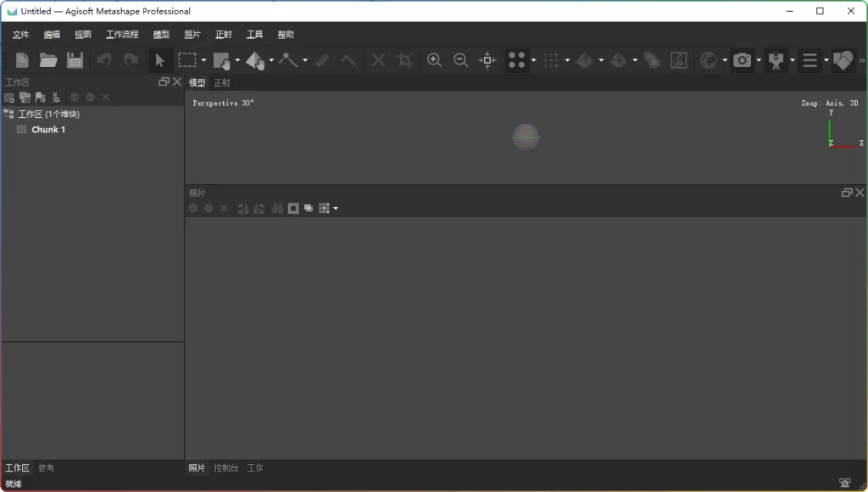Zoom out of the model view
This screenshot has height=492, width=868.
click(x=460, y=60)
